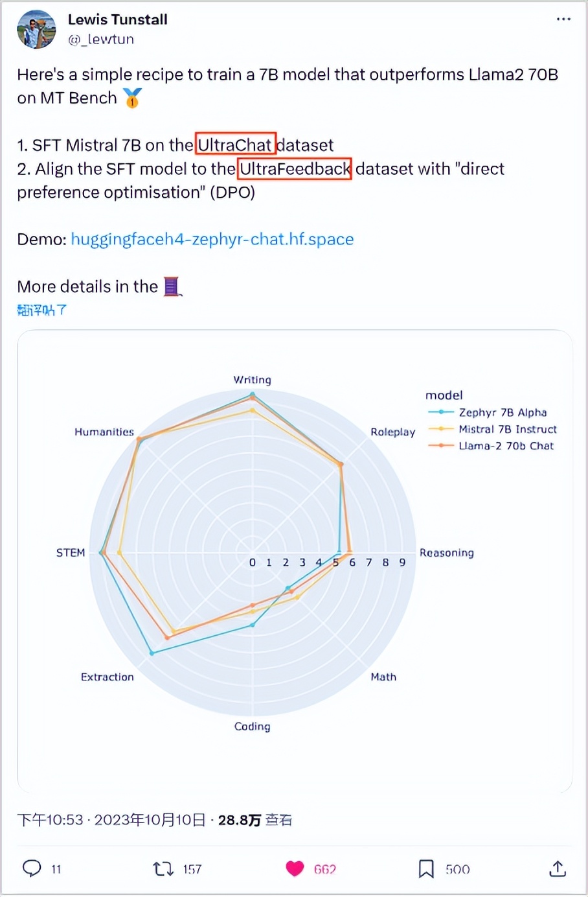Click the retweet arrows icon
The image size is (588, 897).
coord(163,868)
